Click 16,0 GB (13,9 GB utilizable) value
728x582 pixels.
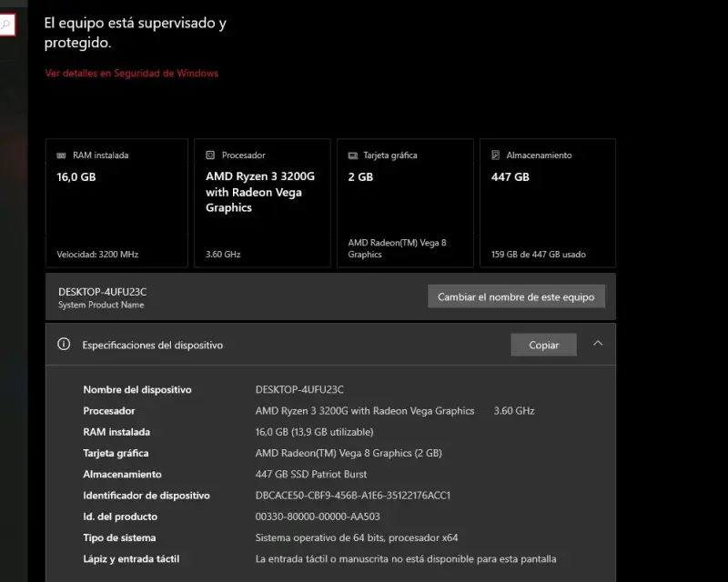pos(314,432)
